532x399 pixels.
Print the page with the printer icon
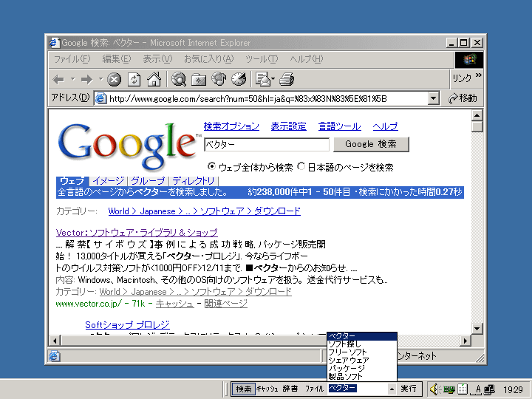point(287,79)
